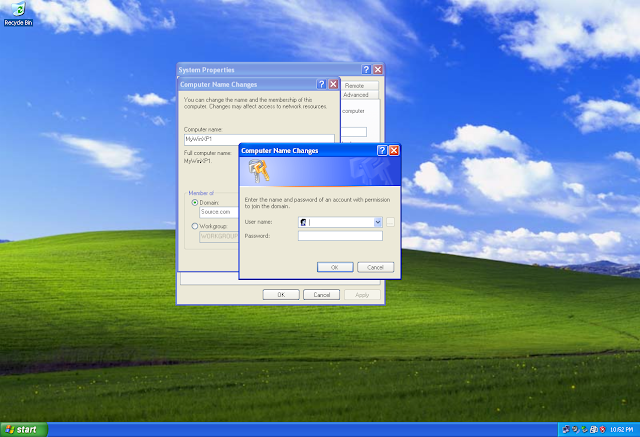Click the Computer name field MyWinXP1
The image size is (640, 437).
coord(259,139)
